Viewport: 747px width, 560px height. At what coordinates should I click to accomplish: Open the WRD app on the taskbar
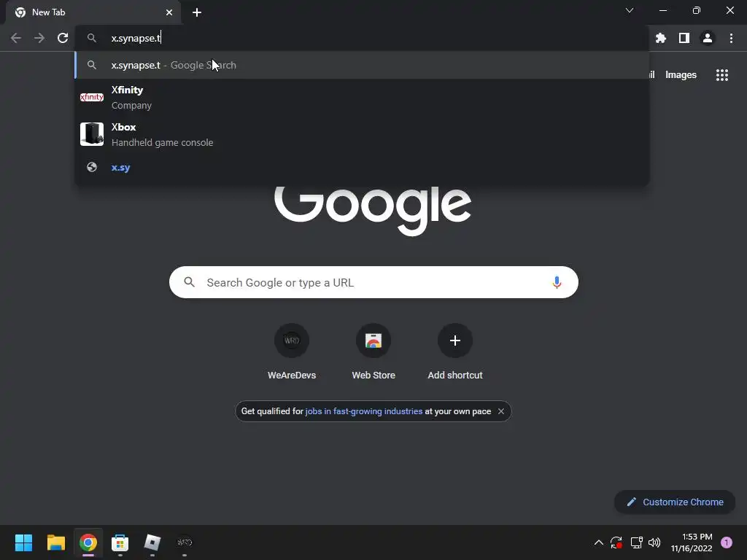(185, 542)
